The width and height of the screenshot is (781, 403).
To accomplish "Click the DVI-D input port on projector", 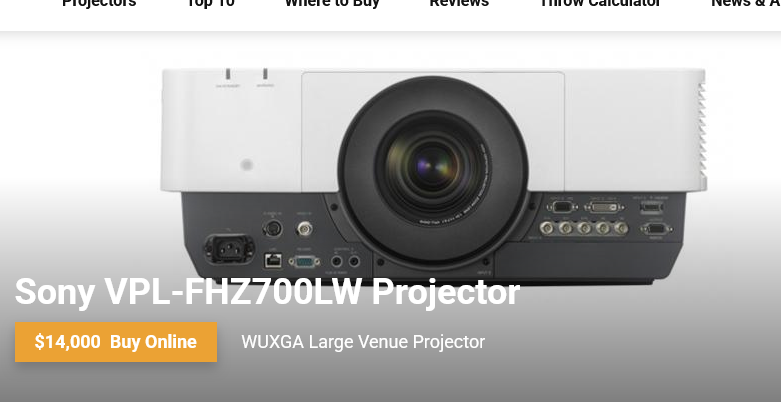I will [x=604, y=206].
